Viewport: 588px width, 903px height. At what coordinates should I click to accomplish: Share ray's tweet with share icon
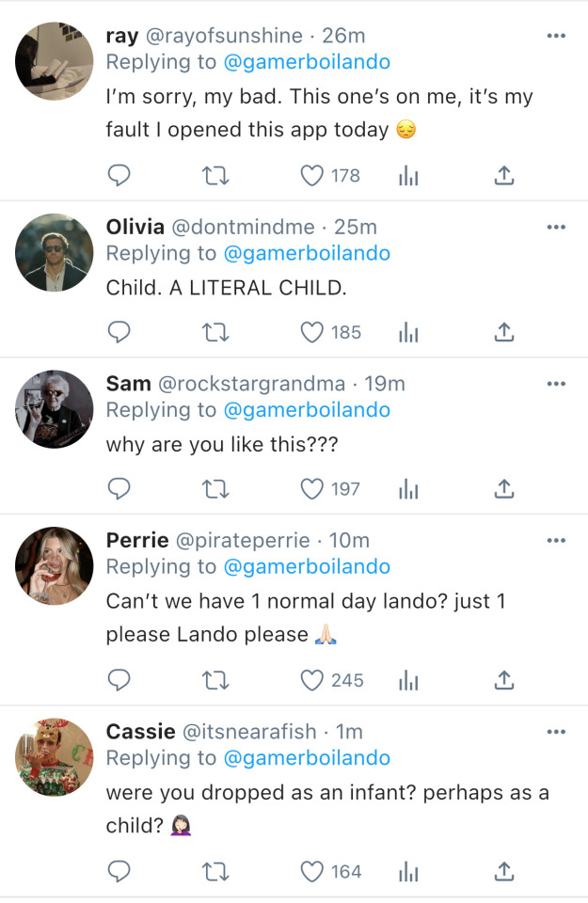pos(504,175)
